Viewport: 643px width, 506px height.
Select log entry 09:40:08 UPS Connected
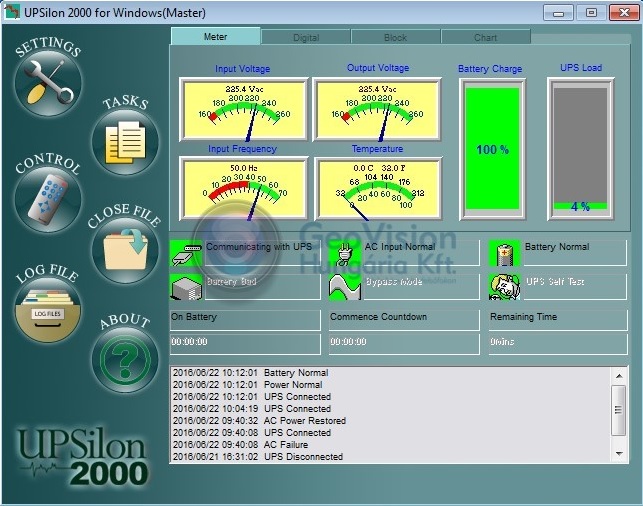pos(252,433)
